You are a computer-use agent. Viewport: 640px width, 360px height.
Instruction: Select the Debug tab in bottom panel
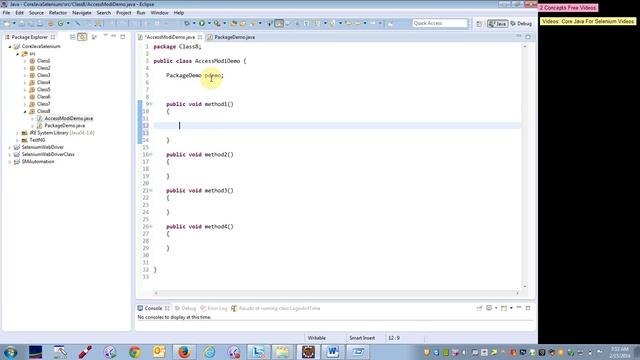pyautogui.click(x=185, y=308)
